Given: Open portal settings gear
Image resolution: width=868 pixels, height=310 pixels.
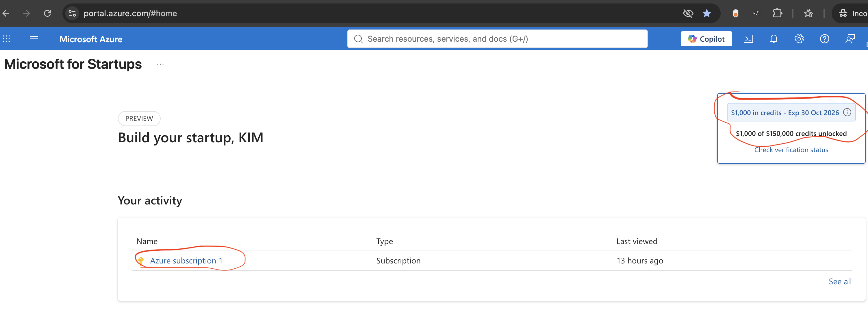Looking at the screenshot, I should pyautogui.click(x=799, y=39).
